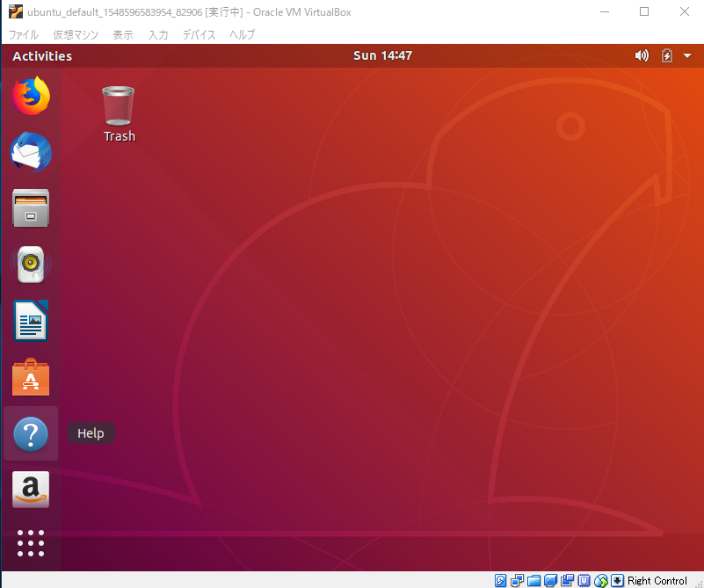
Task: Click the shared folders icon in VirtualBox status bar
Action: pyautogui.click(x=533, y=580)
